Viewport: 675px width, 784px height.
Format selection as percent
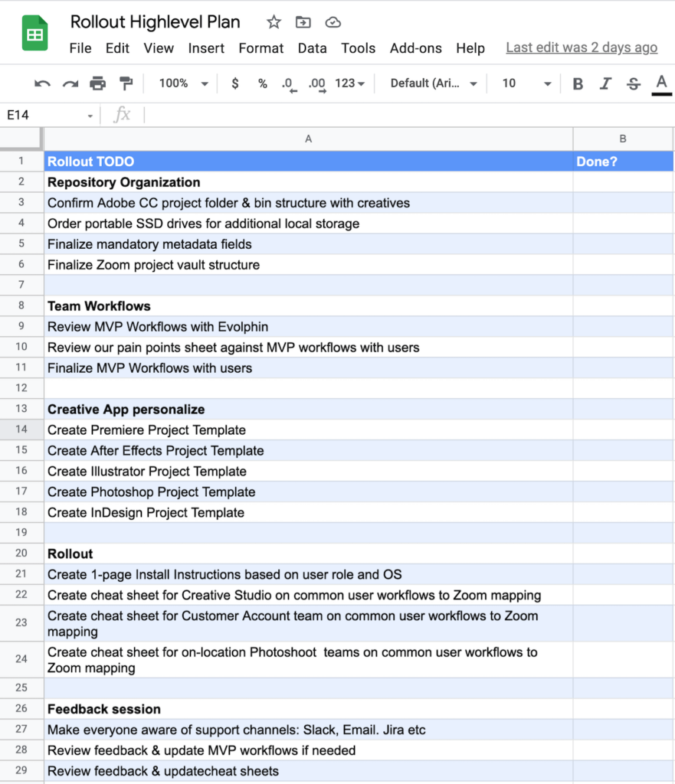(x=262, y=83)
